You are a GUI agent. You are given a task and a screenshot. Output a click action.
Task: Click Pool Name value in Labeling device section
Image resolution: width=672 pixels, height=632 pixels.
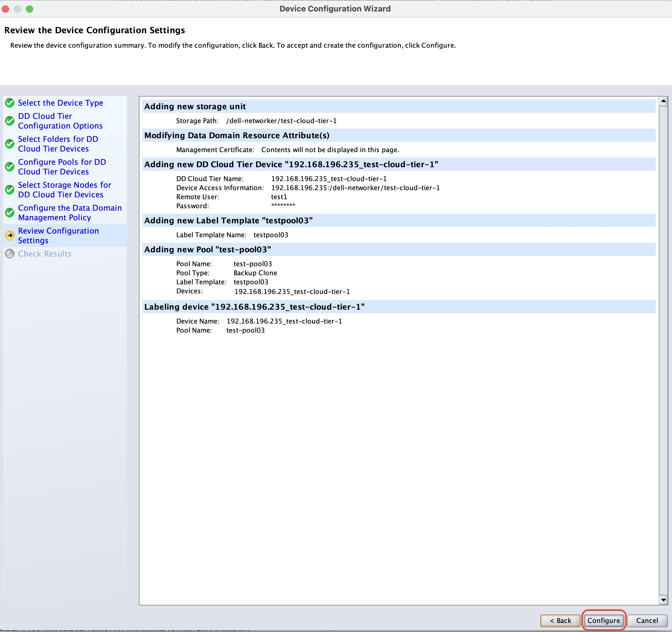245,330
